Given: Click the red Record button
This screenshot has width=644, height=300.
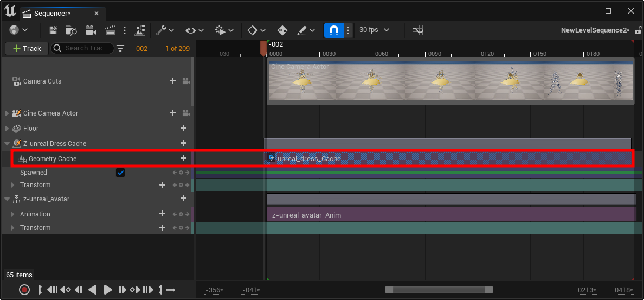Looking at the screenshot, I should (x=24, y=290).
